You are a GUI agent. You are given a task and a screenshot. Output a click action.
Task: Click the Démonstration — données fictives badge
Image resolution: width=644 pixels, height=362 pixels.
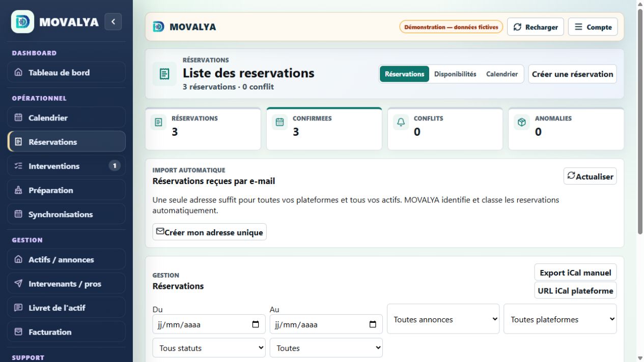451,27
